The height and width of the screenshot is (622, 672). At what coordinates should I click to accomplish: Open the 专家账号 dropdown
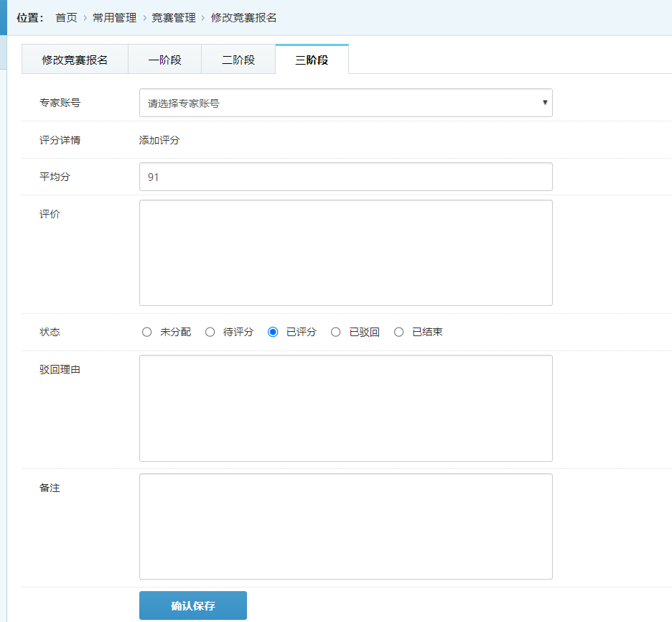tap(345, 103)
